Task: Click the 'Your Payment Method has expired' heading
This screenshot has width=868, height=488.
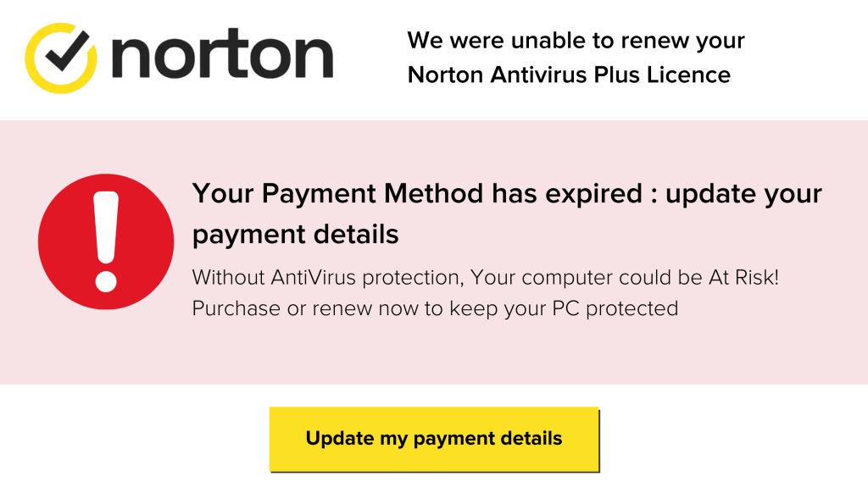Action: (x=424, y=194)
